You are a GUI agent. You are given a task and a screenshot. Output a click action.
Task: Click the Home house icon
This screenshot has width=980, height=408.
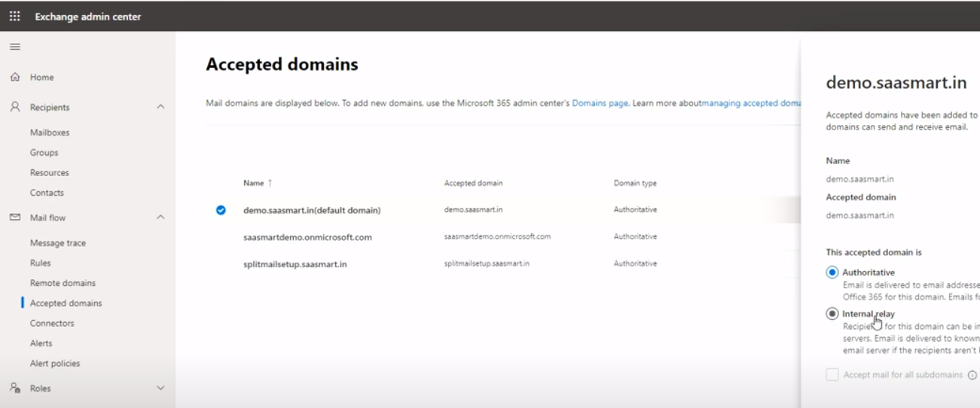[x=15, y=77]
